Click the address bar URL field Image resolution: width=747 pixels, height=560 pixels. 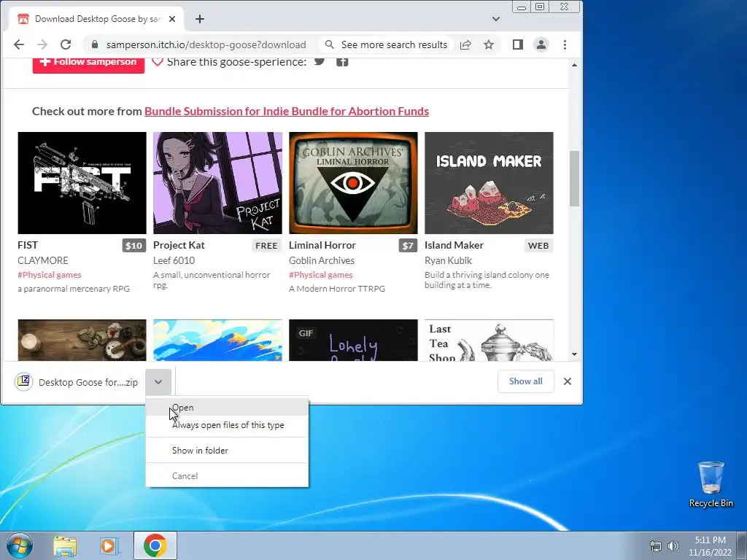(x=206, y=44)
